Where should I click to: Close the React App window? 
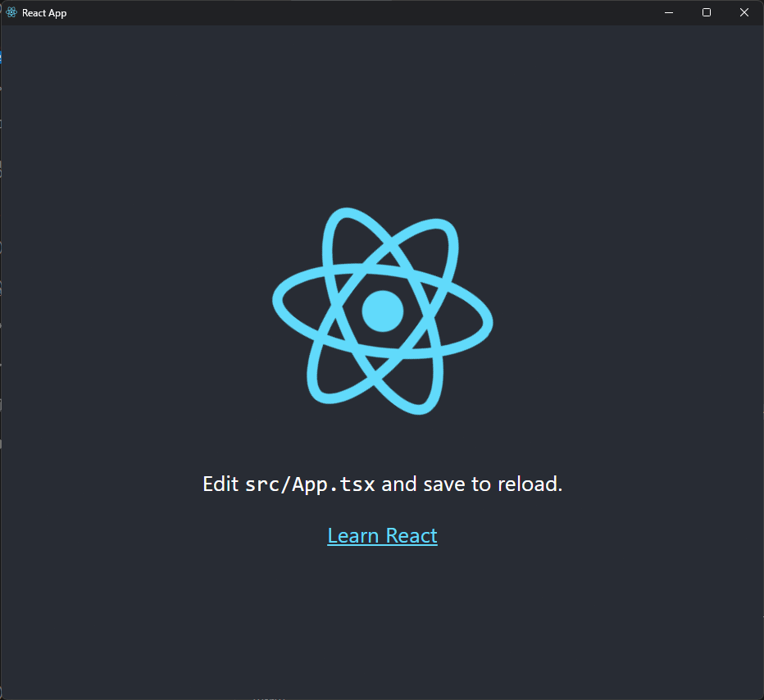(744, 12)
